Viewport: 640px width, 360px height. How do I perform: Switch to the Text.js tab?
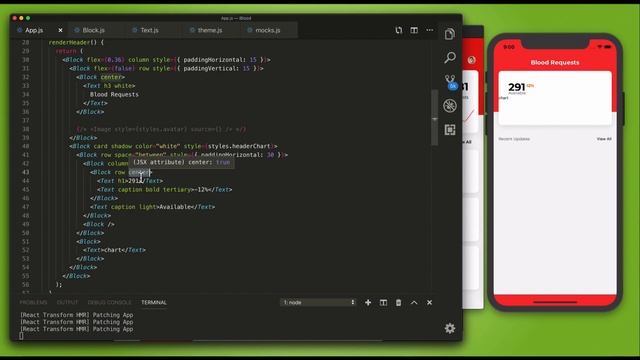coord(149,30)
